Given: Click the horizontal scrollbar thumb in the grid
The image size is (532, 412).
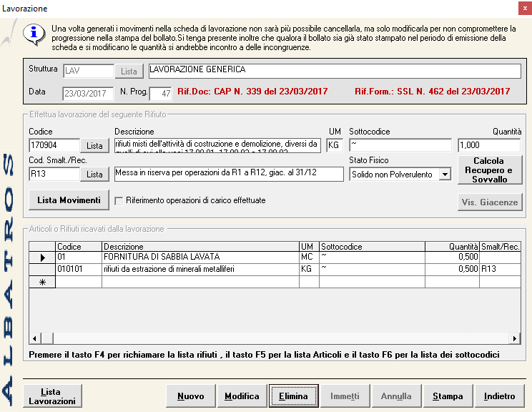Looking at the screenshot, I should point(47,338).
